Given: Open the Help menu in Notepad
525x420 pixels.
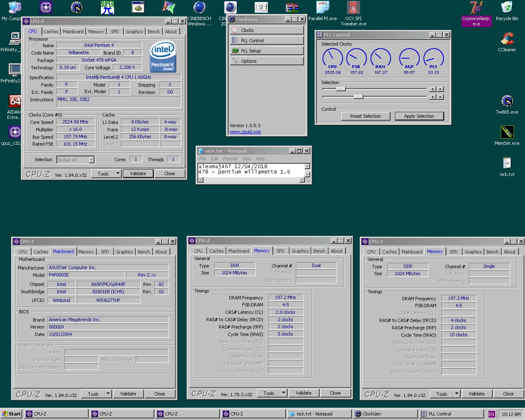Looking at the screenshot, I should (x=260, y=159).
